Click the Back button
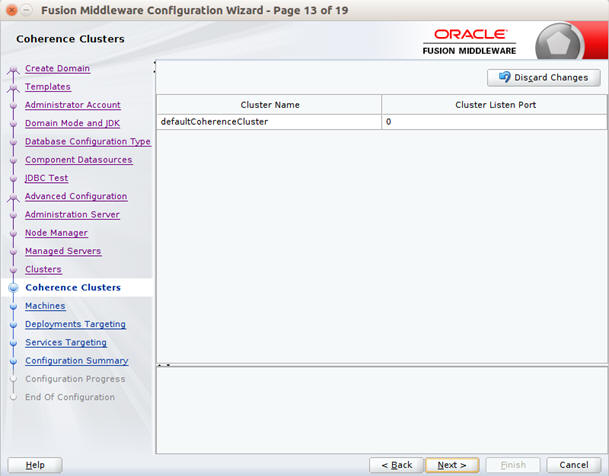609x476 pixels. [396, 465]
